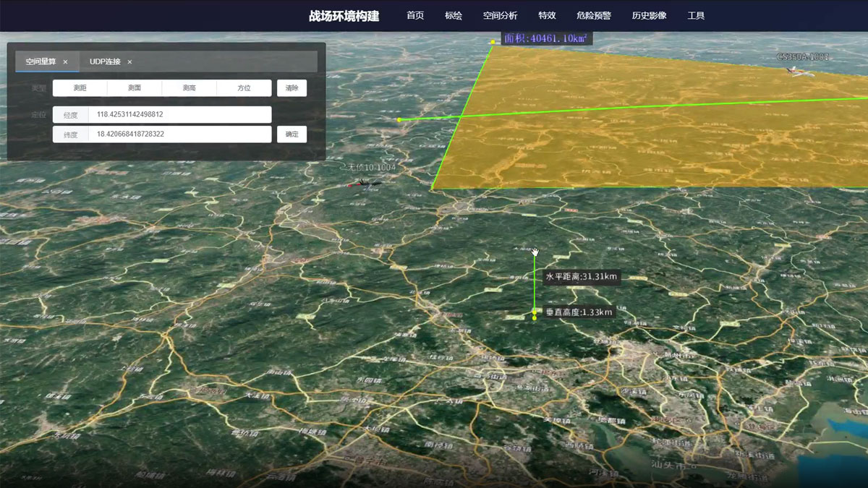
Task: Close the 空间量算 tab
Action: click(x=65, y=62)
